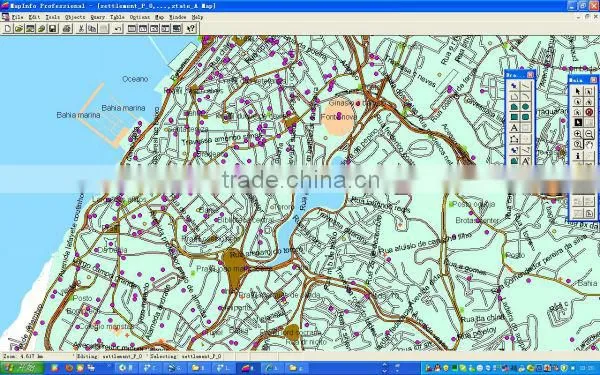Click the Open Workspace toolbar icon
Viewport: 600px width, 375px height.
[x=30, y=28]
